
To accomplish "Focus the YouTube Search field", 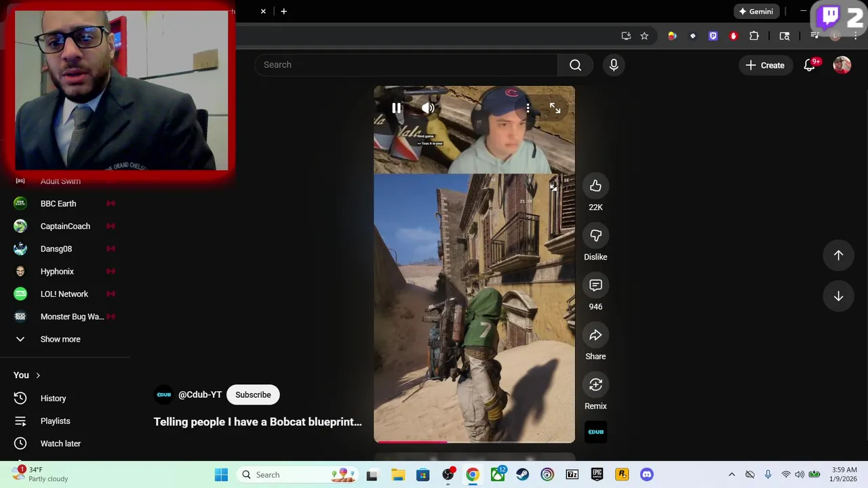I will pyautogui.click(x=406, y=65).
